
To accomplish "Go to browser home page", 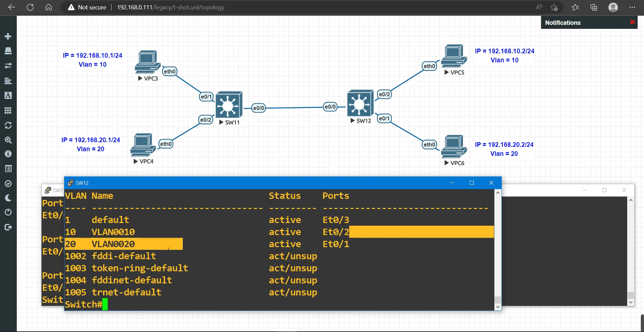I will click(x=49, y=7).
